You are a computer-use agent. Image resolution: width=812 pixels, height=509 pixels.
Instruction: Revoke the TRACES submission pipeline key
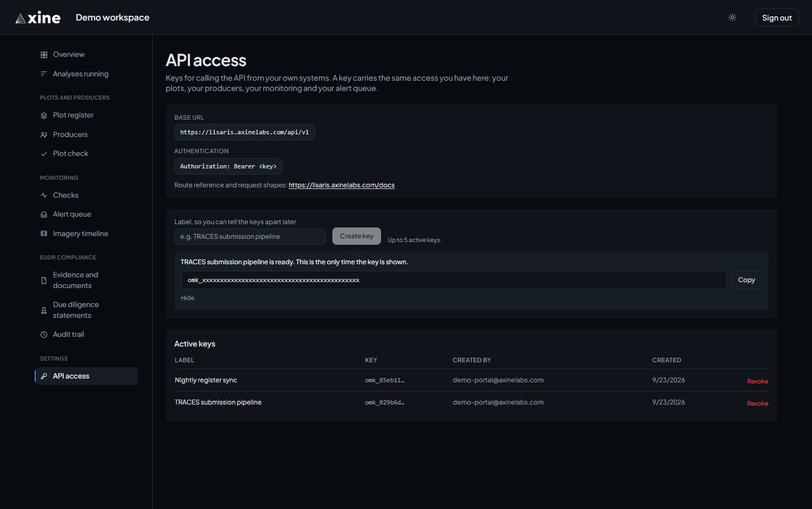757,403
